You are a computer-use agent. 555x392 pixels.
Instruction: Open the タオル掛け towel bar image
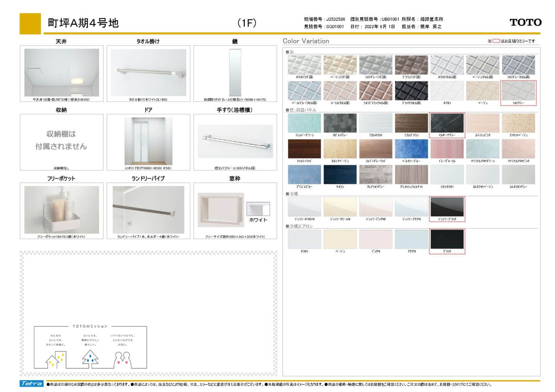coord(148,72)
